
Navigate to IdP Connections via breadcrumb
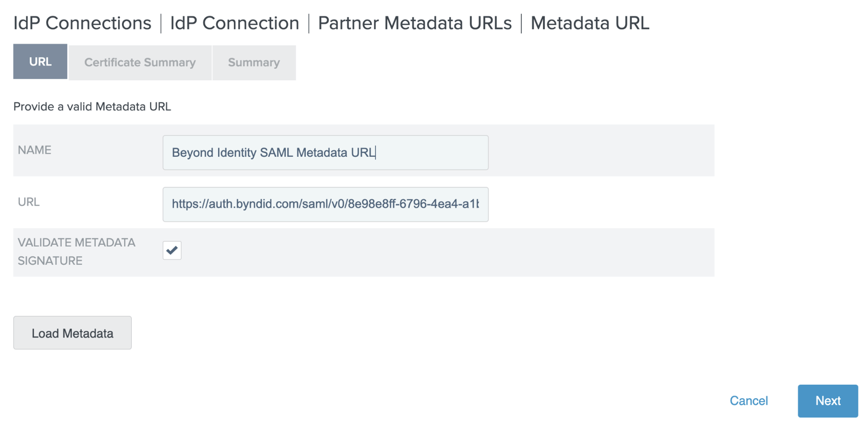coord(81,23)
